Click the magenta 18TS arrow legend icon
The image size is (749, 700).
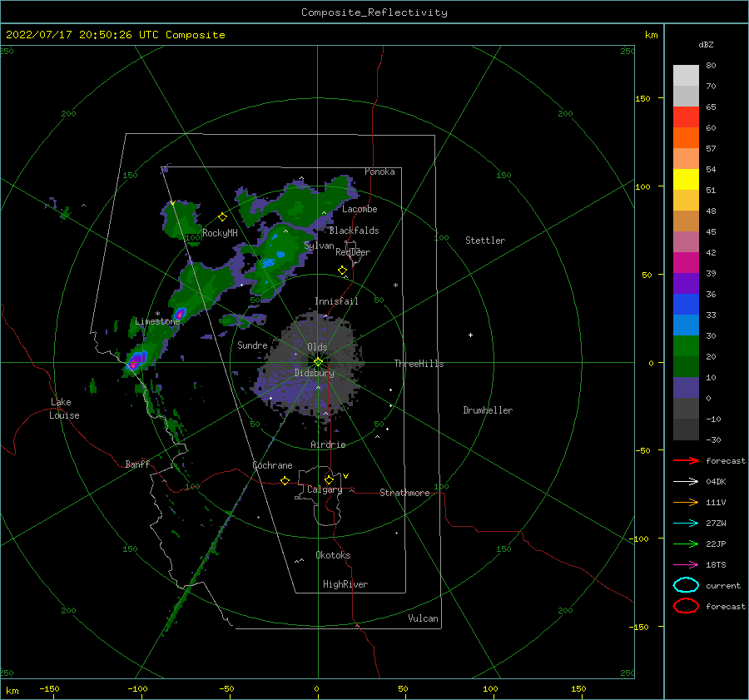(686, 565)
